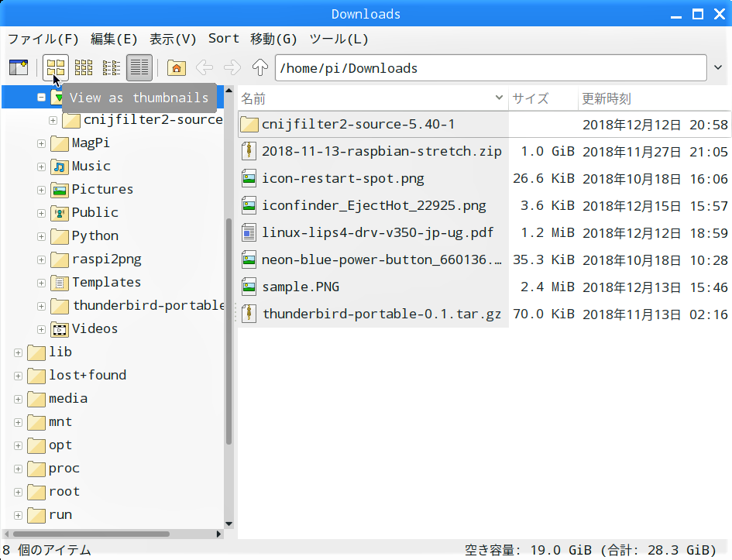The width and height of the screenshot is (732, 560).
Task: Click the linux-lips4-drv pdf document icon
Action: tap(249, 232)
